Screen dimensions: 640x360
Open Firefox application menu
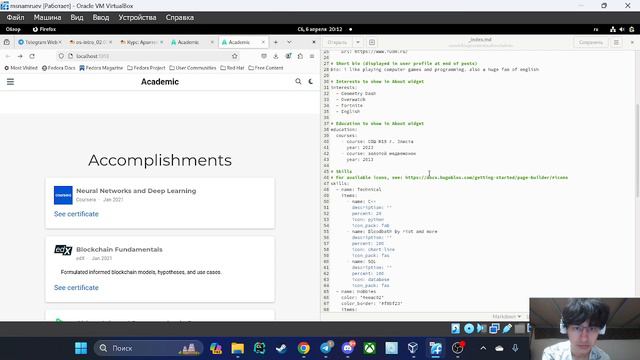pos(312,56)
